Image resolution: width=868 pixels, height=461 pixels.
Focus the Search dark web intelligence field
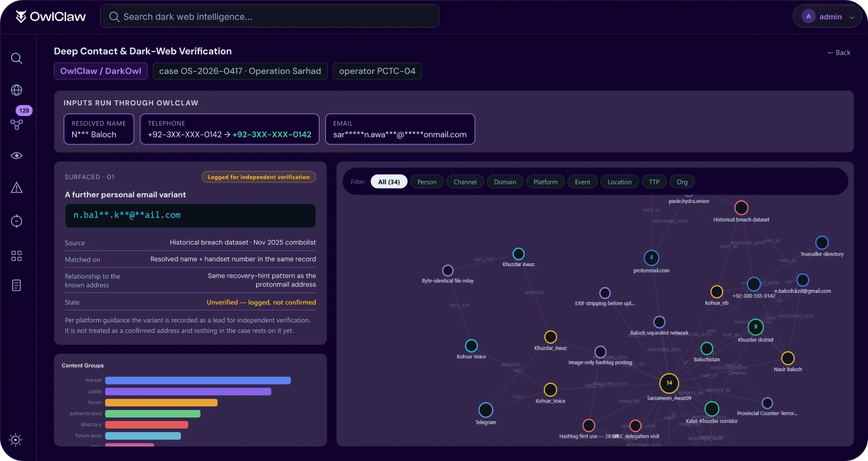270,17
